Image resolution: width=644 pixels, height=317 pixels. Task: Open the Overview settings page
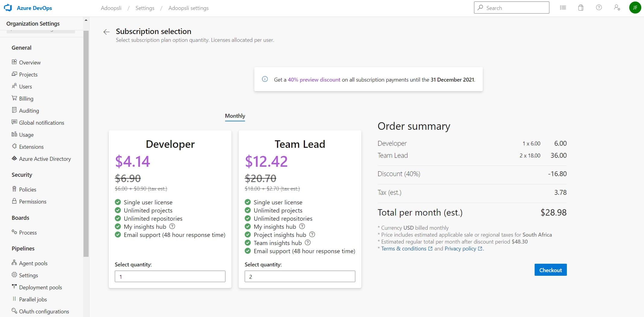coord(30,62)
